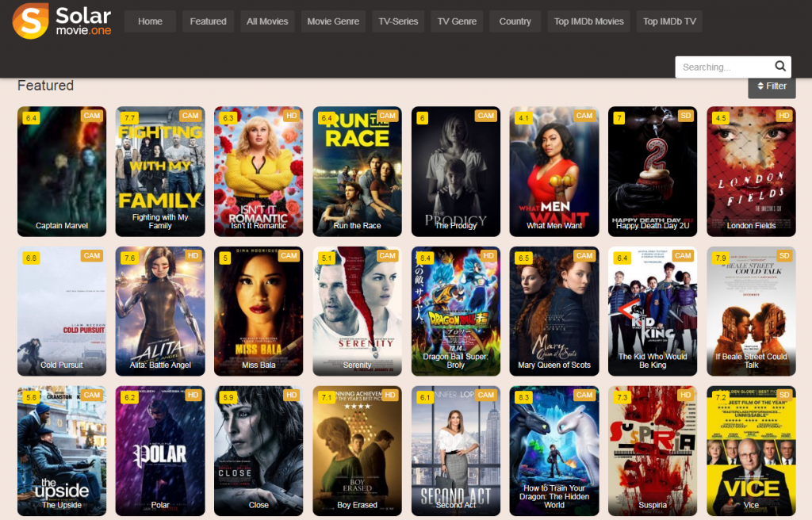Open the If Beale Street Could Talk poster
The width and height of the screenshot is (812, 520).
pos(751,312)
